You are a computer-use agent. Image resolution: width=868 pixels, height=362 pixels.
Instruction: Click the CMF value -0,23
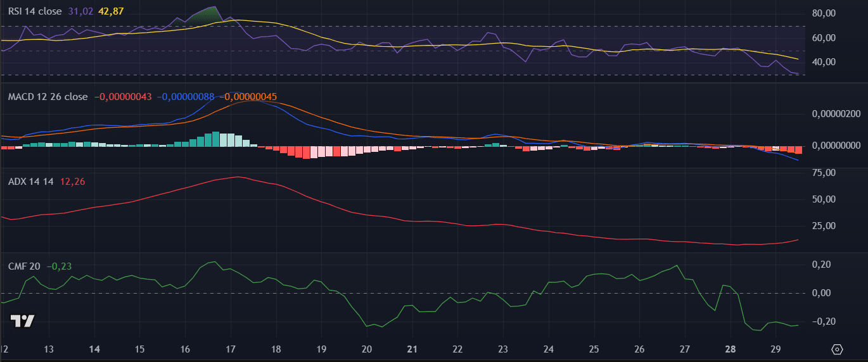click(59, 266)
